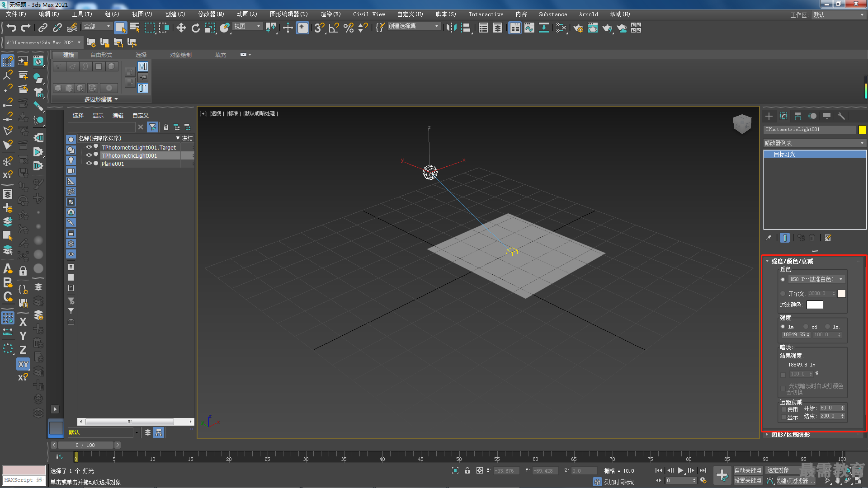The width and height of the screenshot is (868, 488).
Task: Toggle the 3D Snaps icon
Action: point(319,28)
